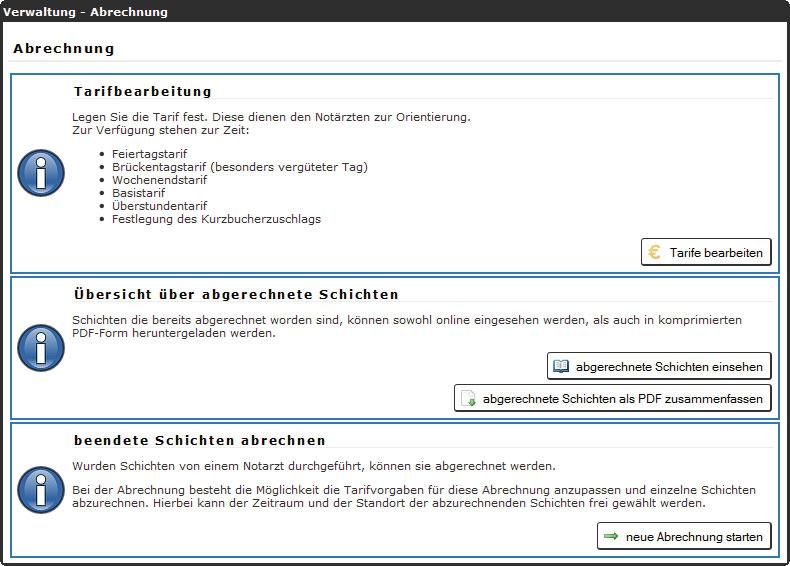The height and width of the screenshot is (566, 790).
Task: Click the Tarifbearbeitung section heading
Action: pyautogui.click(x=143, y=91)
